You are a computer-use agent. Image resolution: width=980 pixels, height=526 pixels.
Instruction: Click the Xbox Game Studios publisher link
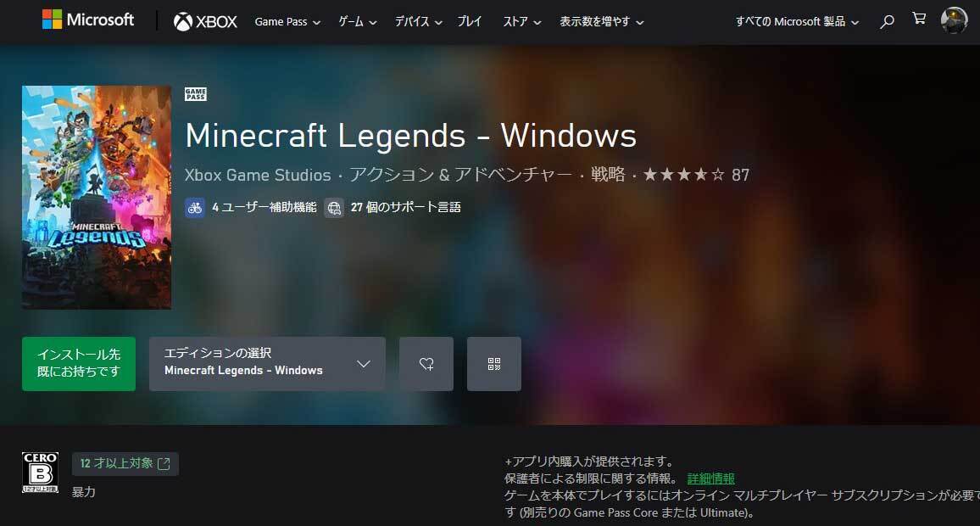tap(258, 175)
